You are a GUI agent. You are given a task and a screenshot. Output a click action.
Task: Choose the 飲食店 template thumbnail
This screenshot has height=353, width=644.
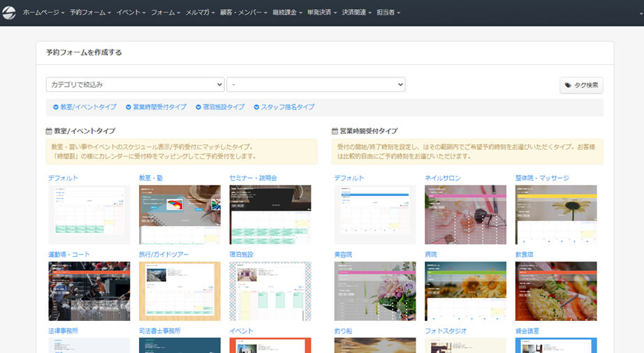tap(556, 291)
